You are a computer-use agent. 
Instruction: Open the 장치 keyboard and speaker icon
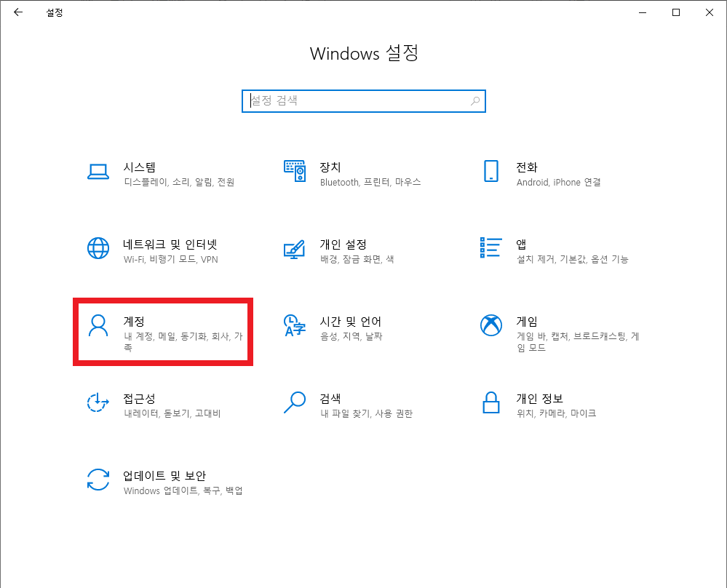(295, 171)
